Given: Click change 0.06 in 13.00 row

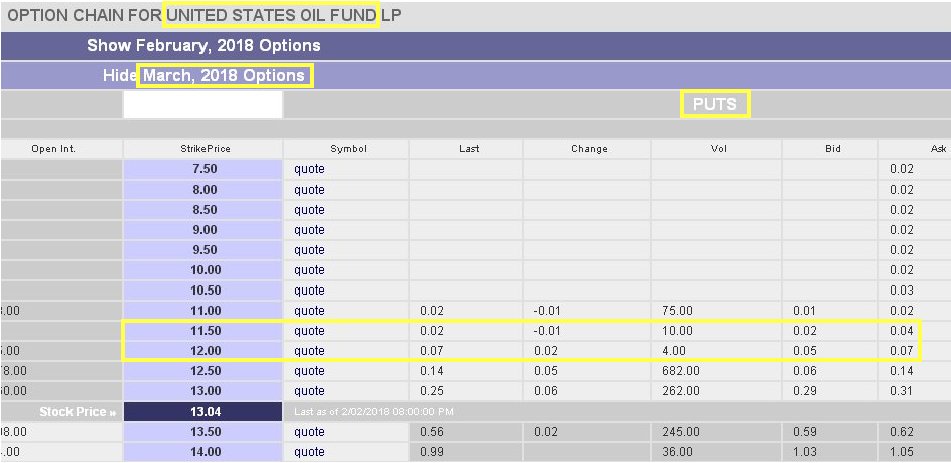Looking at the screenshot, I should pos(545,391).
